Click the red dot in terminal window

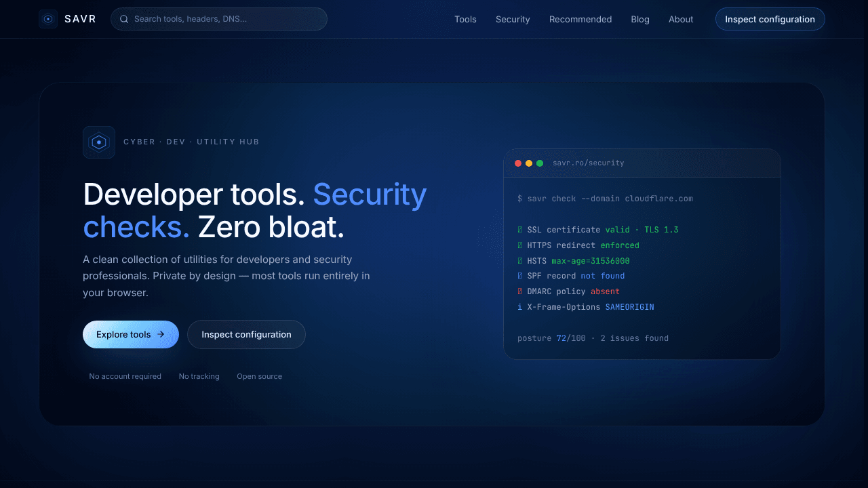point(518,163)
